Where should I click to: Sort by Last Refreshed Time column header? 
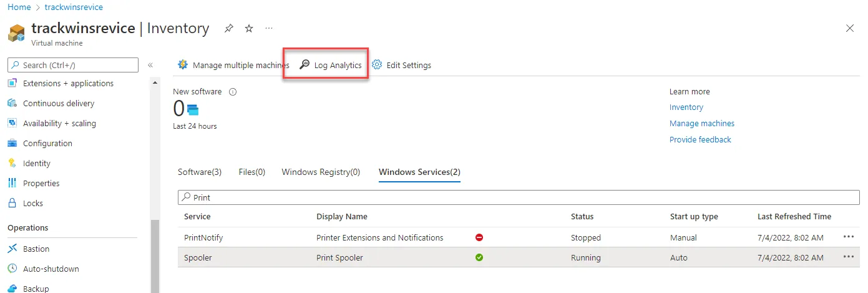(794, 217)
